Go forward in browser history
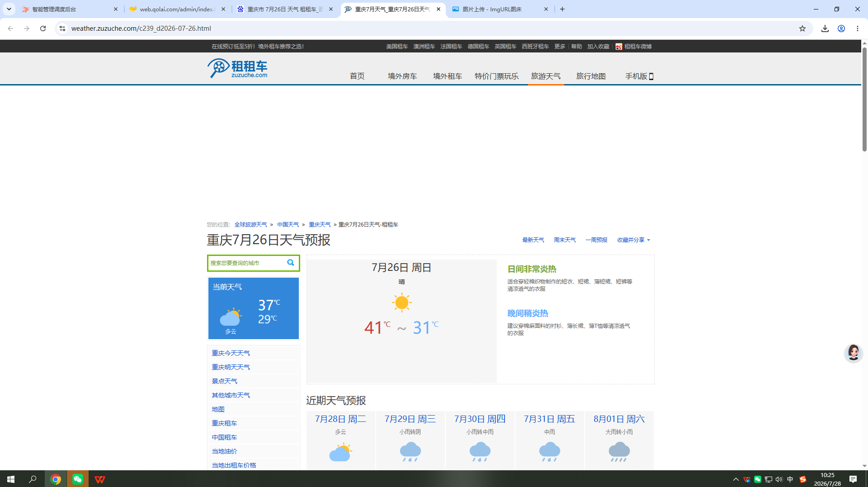 pos(27,28)
